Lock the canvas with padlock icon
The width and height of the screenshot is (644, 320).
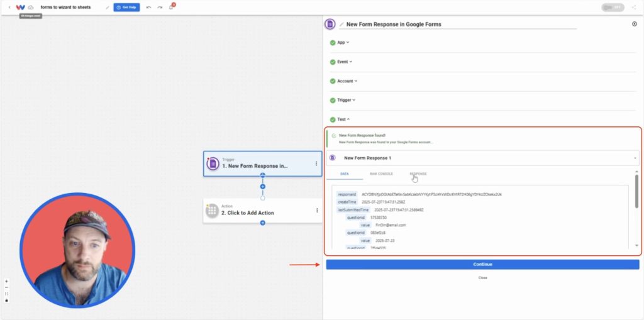[x=6, y=301]
